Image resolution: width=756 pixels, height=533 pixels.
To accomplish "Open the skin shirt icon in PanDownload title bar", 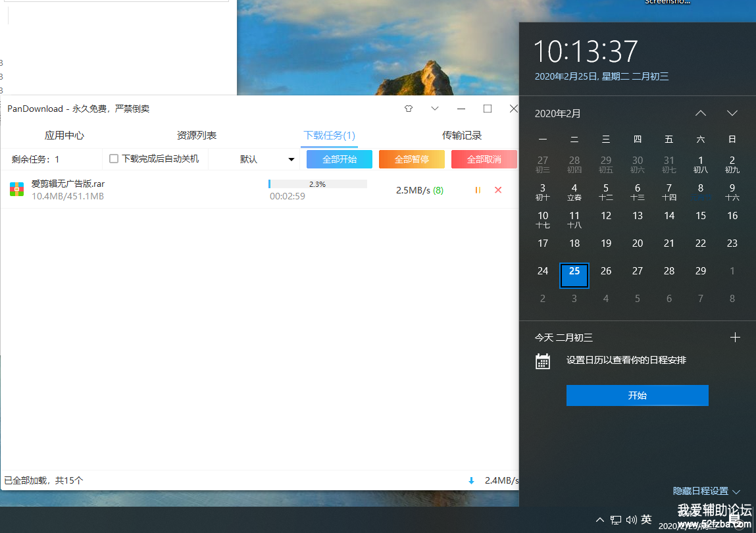I will [x=409, y=109].
